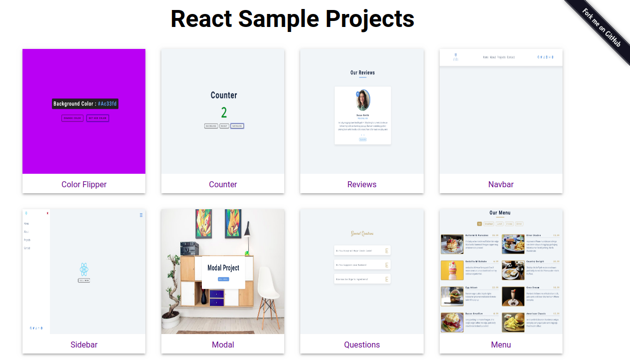Click the logo icon in the Navbar demo

point(456,57)
